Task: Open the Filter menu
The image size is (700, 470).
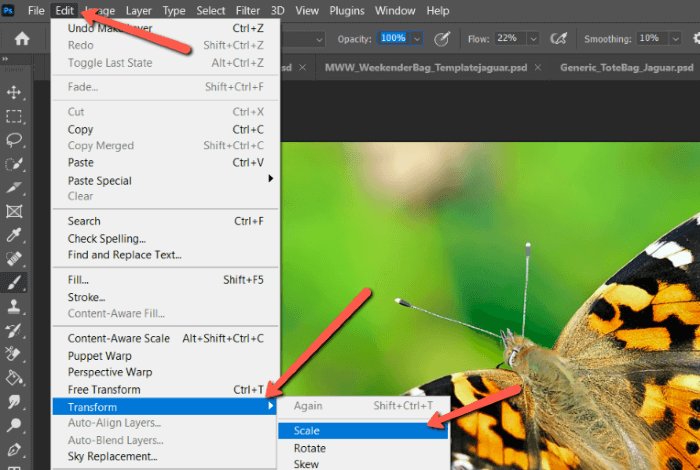Action: [x=250, y=11]
